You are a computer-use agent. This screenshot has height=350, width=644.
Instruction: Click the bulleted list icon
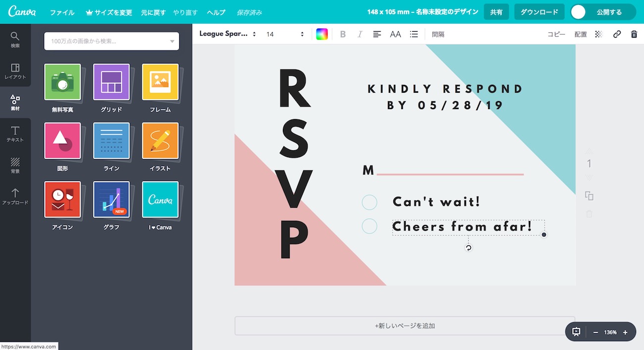[x=414, y=34]
